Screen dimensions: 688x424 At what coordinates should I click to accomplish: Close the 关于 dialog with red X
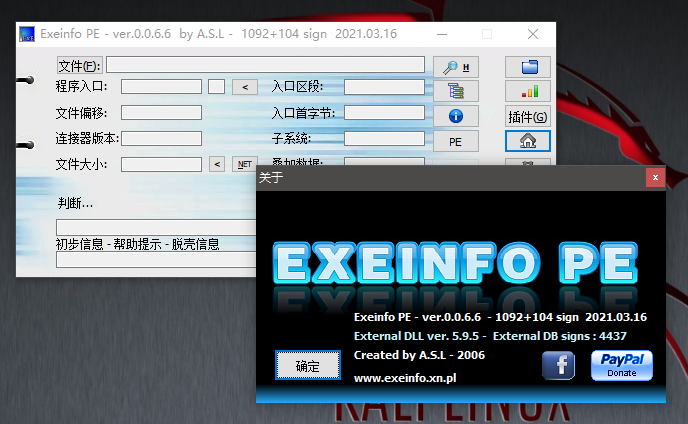[655, 177]
